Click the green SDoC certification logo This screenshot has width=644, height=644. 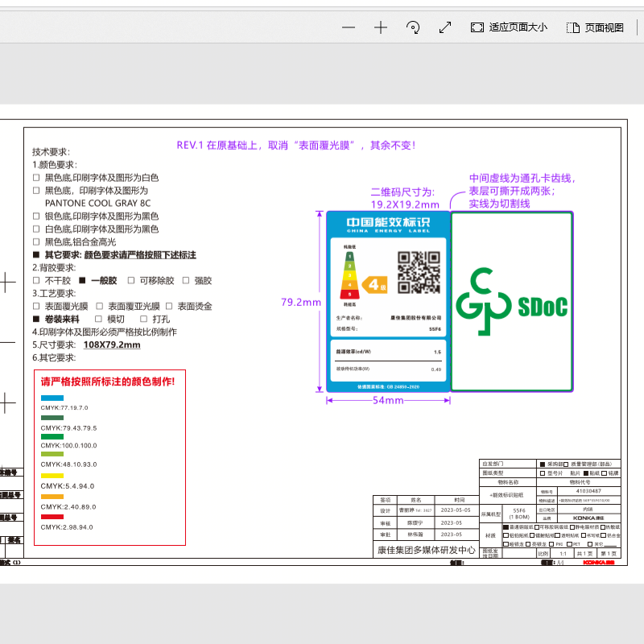tap(512, 301)
